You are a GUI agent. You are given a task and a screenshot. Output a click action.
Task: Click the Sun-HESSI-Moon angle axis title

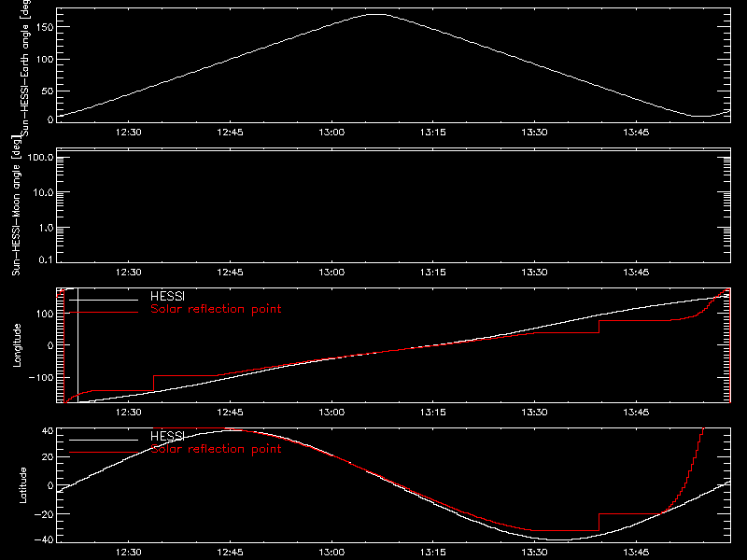point(16,205)
